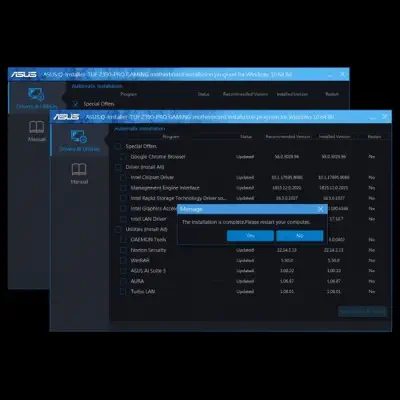Toggle the Special Offers checkbox in front window

[118, 146]
